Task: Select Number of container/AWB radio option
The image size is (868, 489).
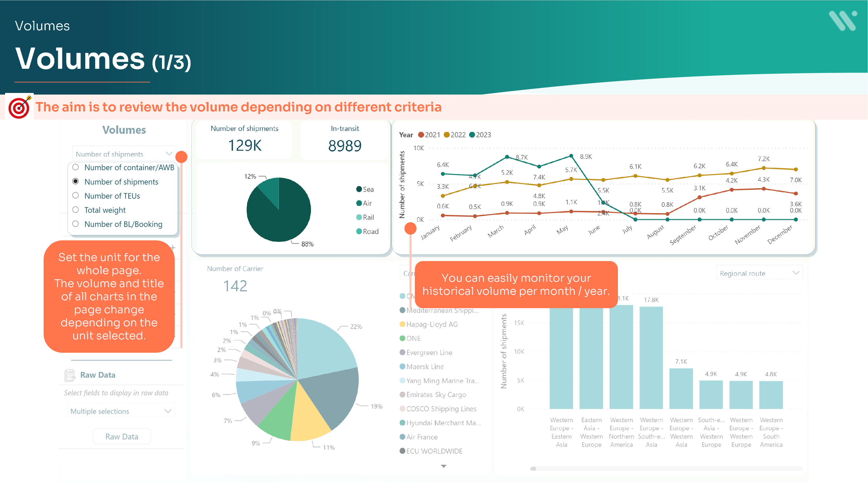Action: coord(76,167)
